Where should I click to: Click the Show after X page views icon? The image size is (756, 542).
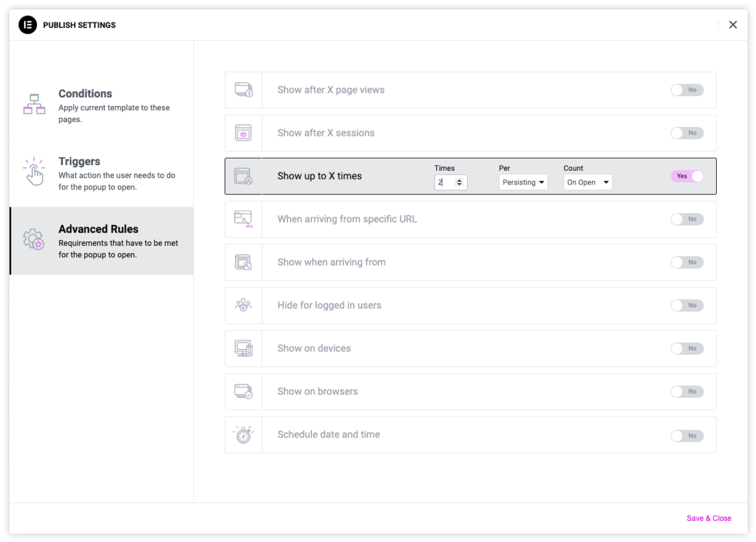coord(244,90)
